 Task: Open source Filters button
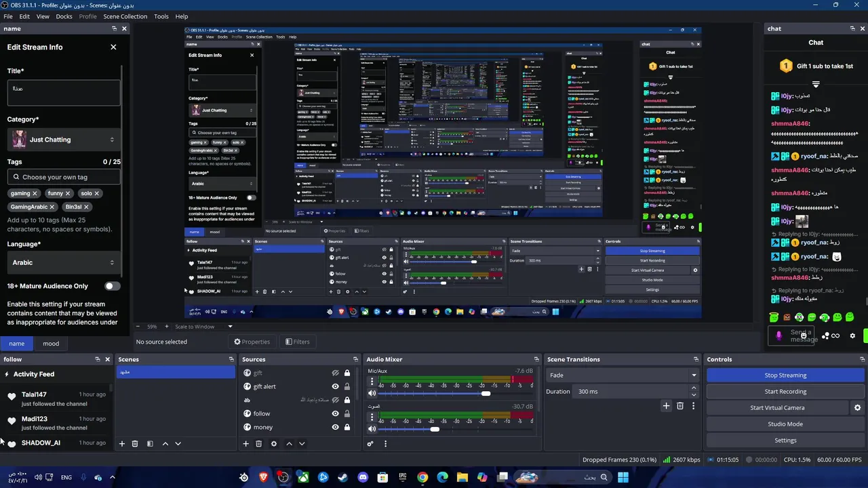[297, 342]
